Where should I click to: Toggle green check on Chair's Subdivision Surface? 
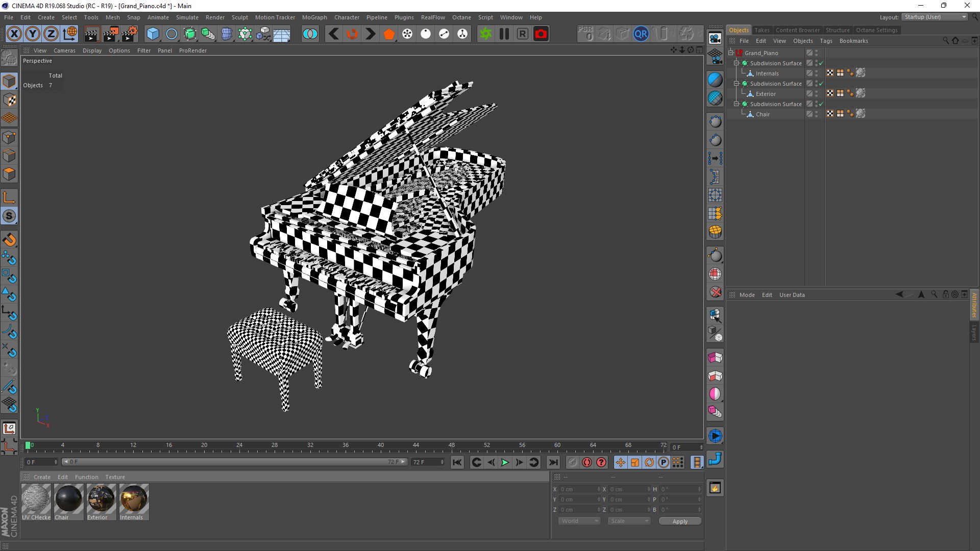coord(821,104)
